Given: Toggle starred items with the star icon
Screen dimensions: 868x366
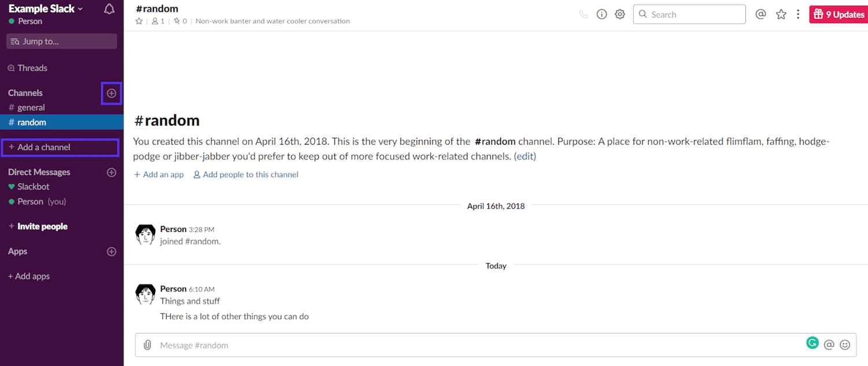Looking at the screenshot, I should [781, 14].
